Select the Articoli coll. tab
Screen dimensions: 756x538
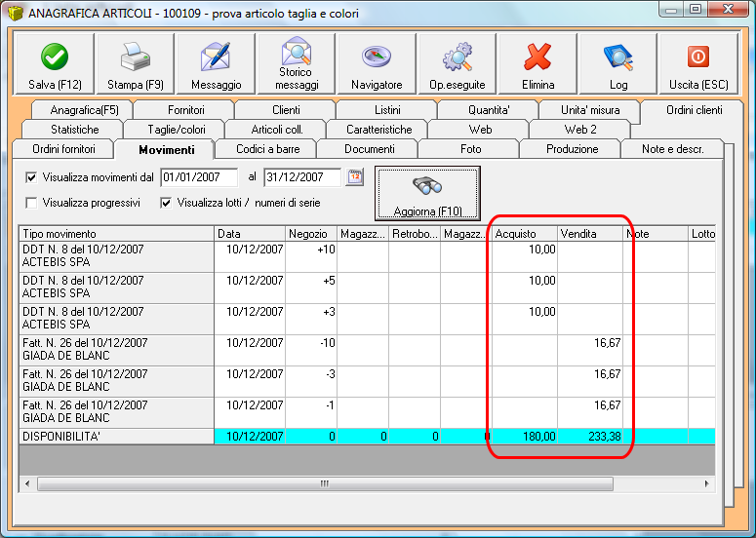coord(277,130)
